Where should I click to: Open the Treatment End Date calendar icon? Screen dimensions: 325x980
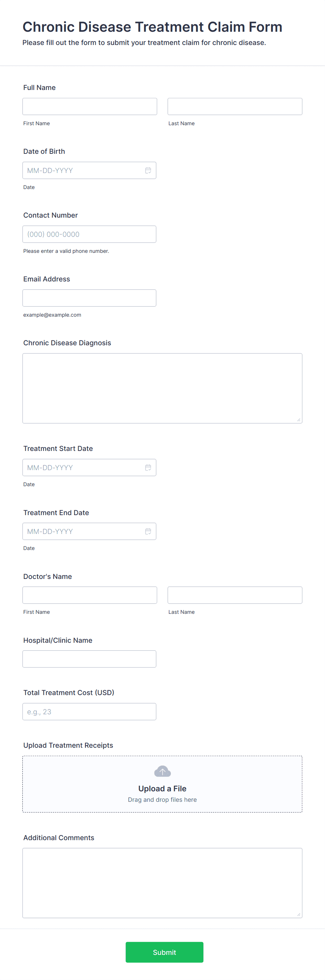tap(148, 532)
